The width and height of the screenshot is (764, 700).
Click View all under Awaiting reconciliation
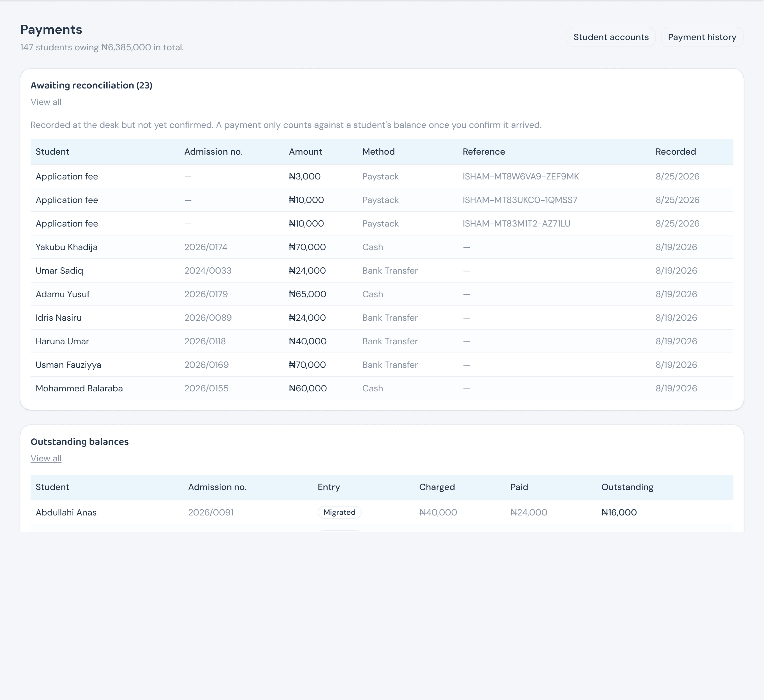click(46, 102)
